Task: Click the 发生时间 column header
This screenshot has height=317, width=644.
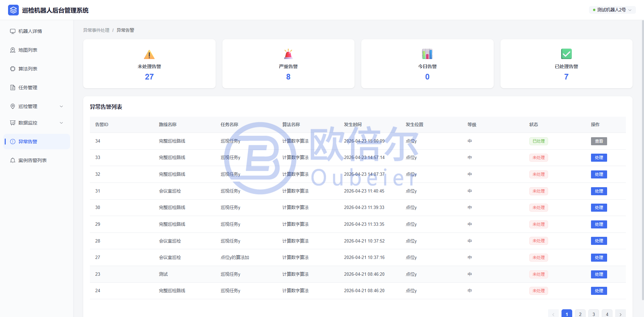Action: click(353, 124)
